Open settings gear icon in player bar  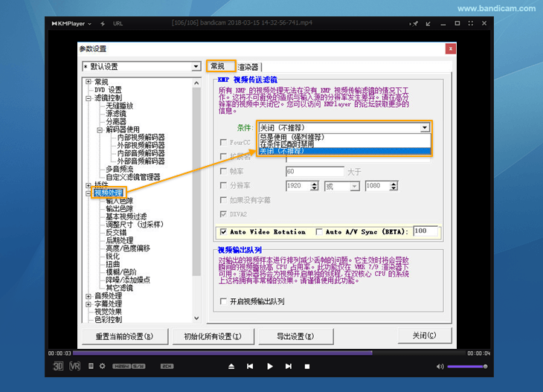coord(103,366)
